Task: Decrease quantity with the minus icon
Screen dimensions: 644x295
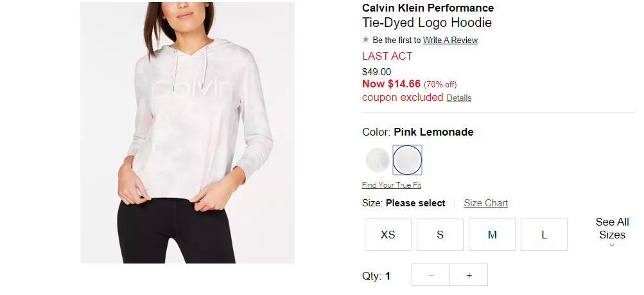Action: click(x=431, y=275)
